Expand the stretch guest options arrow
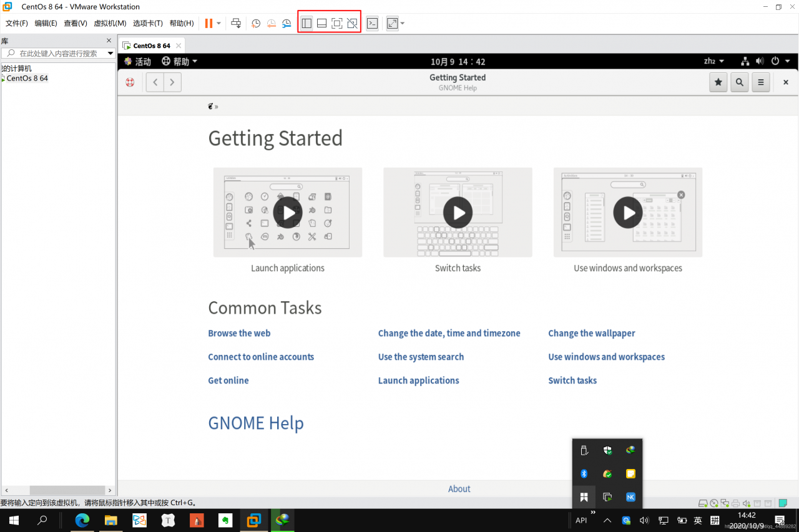Screen dimensions: 799x532 click(x=403, y=23)
